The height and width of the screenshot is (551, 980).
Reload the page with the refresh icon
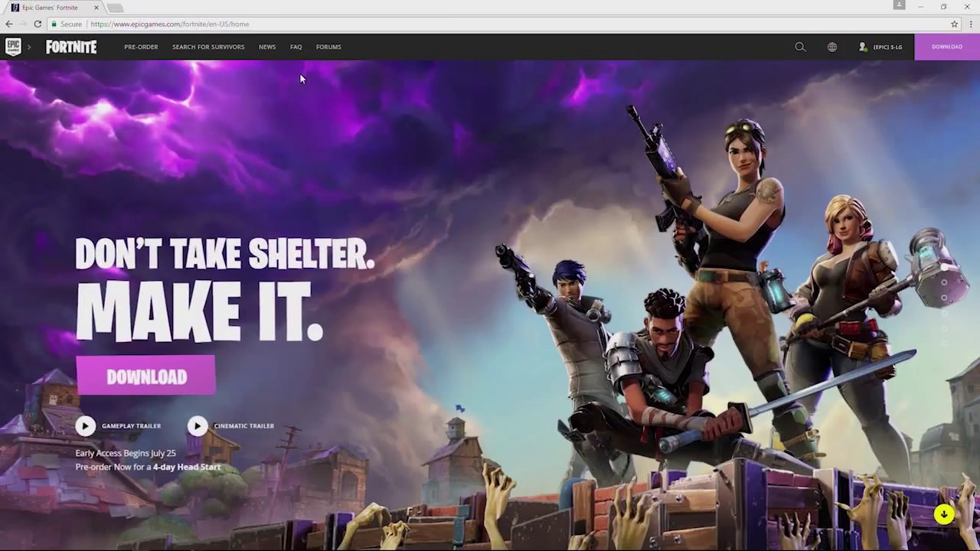(x=38, y=24)
